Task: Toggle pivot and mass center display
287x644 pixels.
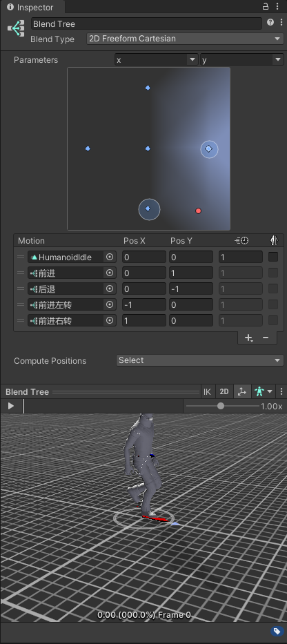Action: tap(242, 392)
